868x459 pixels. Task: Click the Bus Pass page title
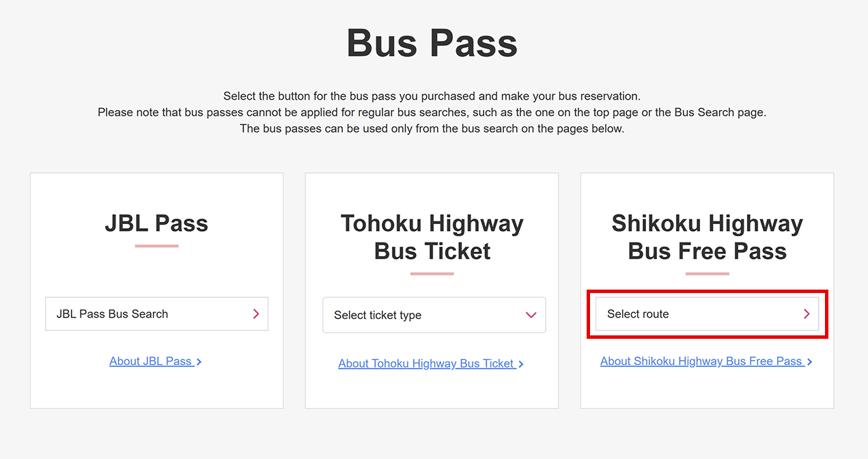[432, 43]
